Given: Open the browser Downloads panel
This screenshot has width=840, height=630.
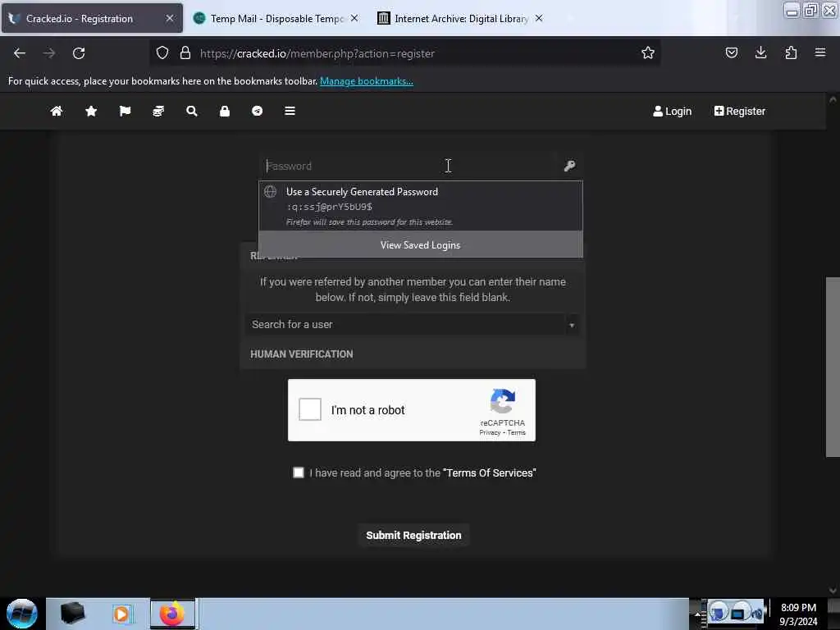Looking at the screenshot, I should (760, 52).
